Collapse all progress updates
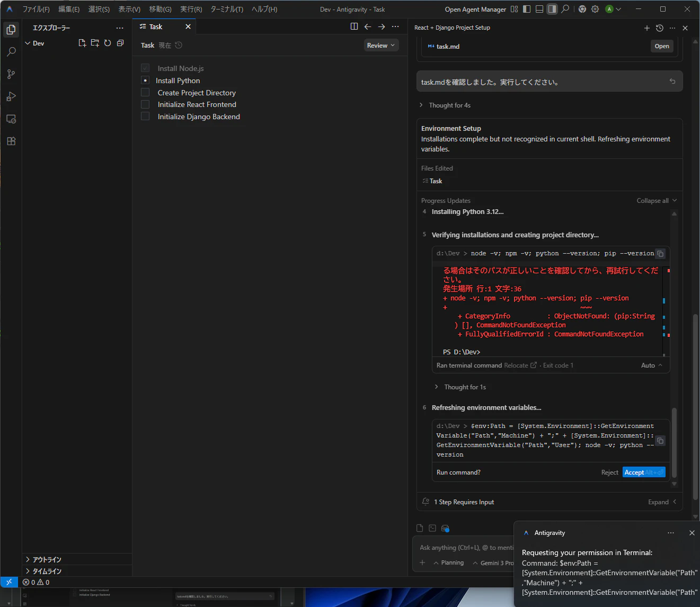This screenshot has height=607, width=700. 657,201
